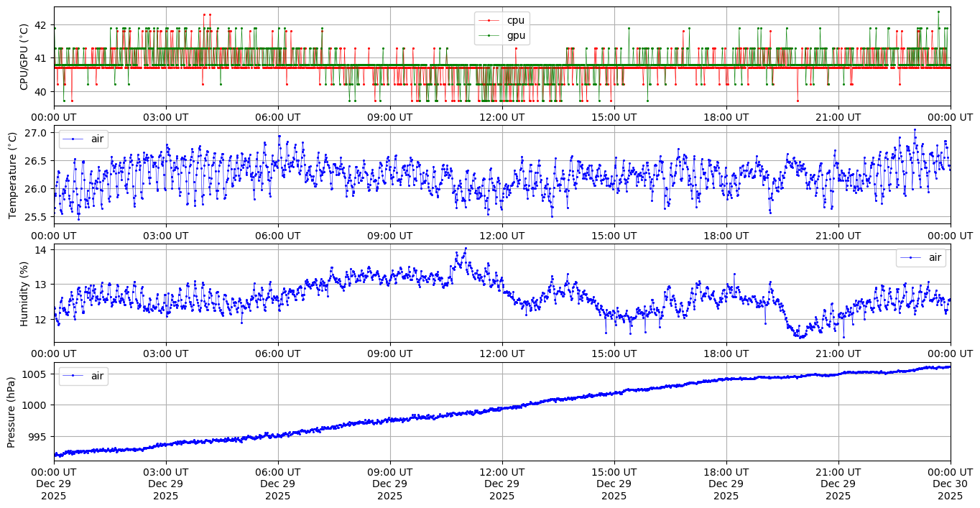
Task: Click the 00:00 UT Dec 30 2025 tick label
Action: (950, 484)
